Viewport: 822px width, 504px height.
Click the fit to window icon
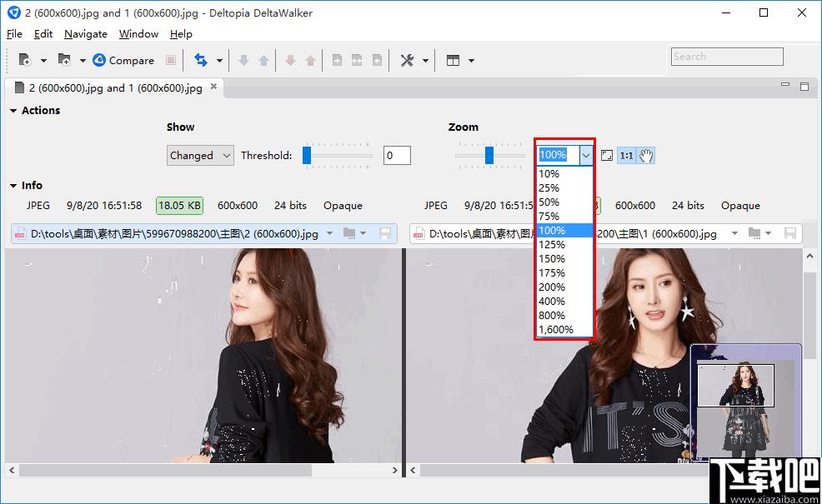pos(607,155)
